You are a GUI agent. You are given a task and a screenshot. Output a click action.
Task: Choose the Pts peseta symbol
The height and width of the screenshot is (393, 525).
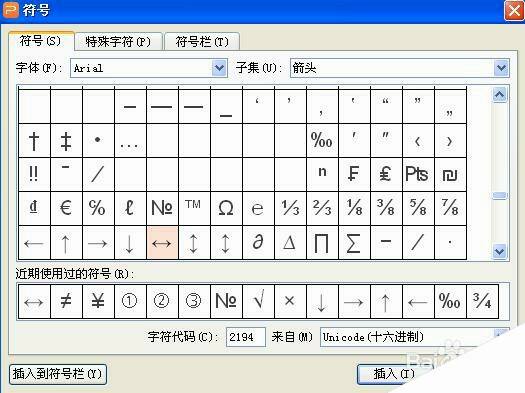[x=418, y=174]
